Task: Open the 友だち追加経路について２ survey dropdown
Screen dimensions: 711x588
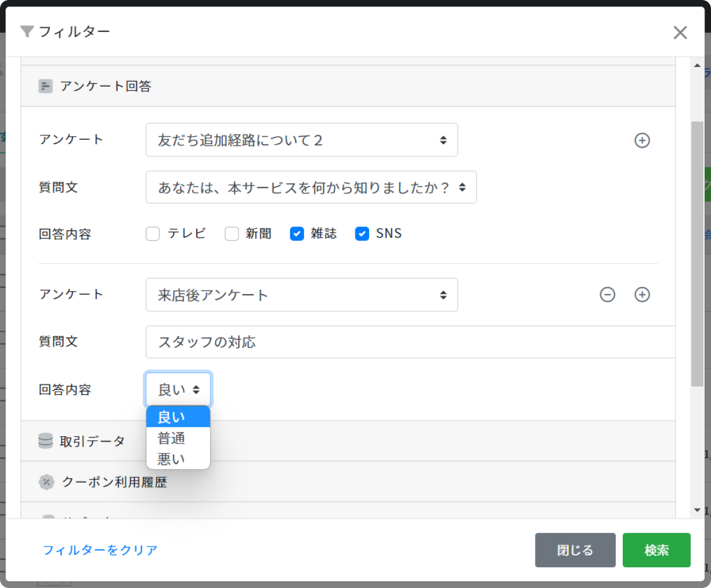Action: [x=302, y=140]
